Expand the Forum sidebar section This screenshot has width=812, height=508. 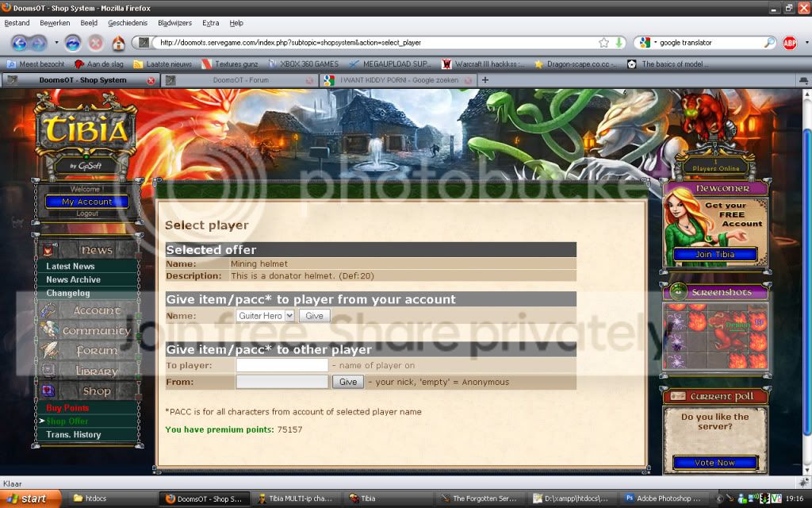click(88, 350)
